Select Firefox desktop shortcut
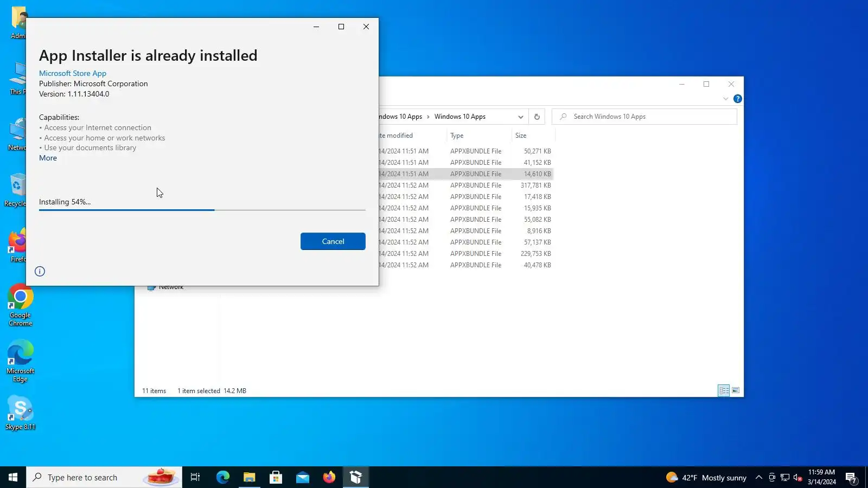This screenshot has height=488, width=868. click(x=17, y=246)
